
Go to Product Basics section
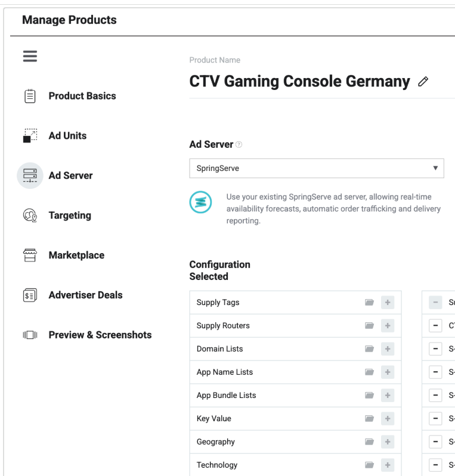(x=82, y=96)
